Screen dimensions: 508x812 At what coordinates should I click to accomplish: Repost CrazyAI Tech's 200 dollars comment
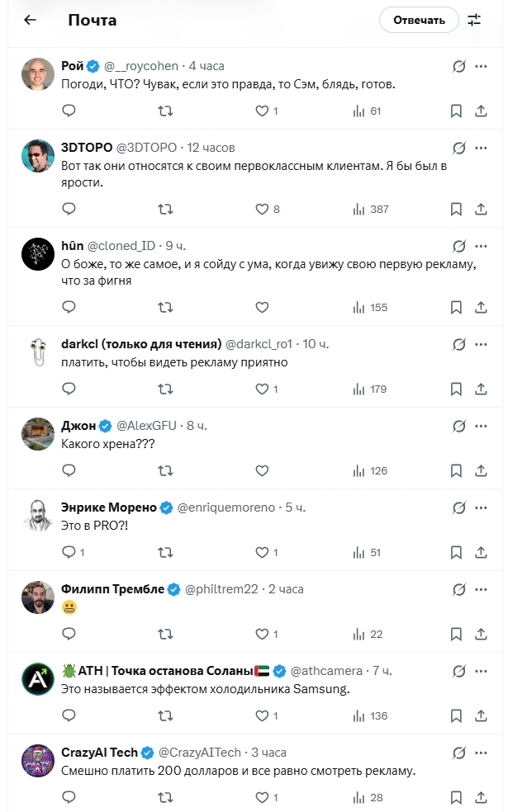point(165,797)
